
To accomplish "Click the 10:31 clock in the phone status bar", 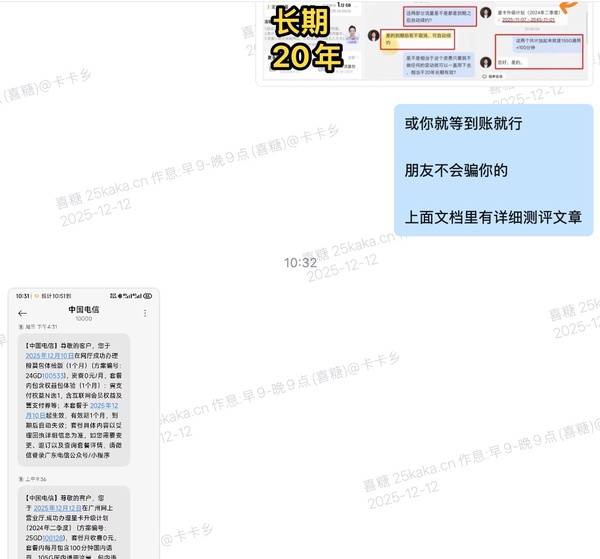I will tap(22, 296).
